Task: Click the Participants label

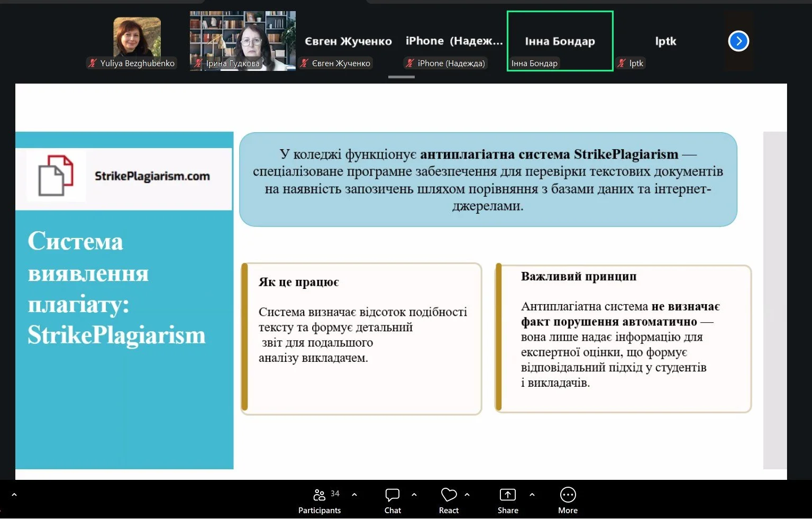Action: click(320, 510)
